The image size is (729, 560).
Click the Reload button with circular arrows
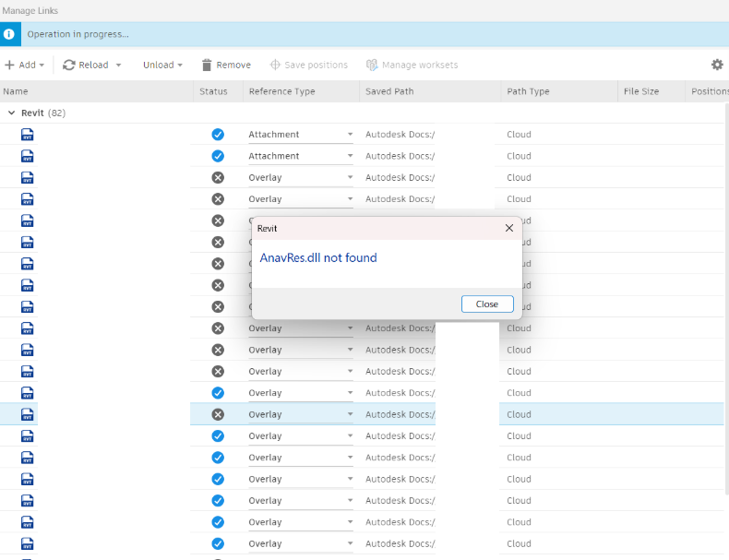click(86, 65)
